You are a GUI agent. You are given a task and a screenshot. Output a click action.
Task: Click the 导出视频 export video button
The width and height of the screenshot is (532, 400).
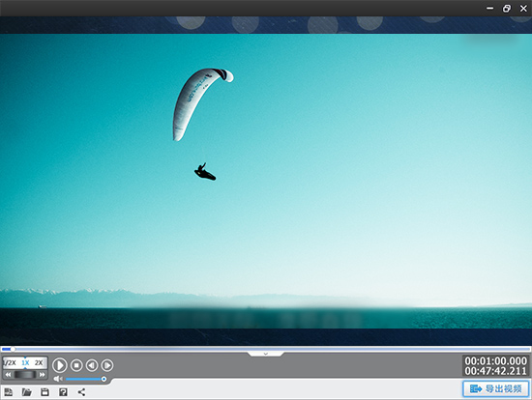point(496,388)
